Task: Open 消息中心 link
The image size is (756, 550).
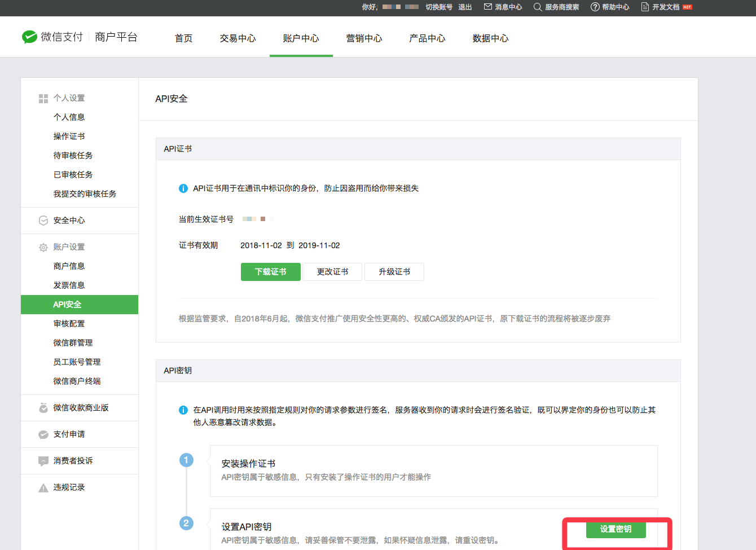Action: coord(508,7)
